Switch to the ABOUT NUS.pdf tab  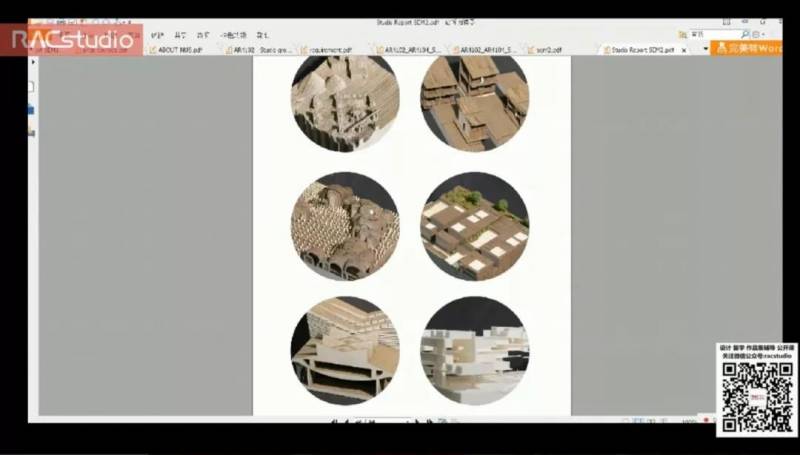coord(178,48)
